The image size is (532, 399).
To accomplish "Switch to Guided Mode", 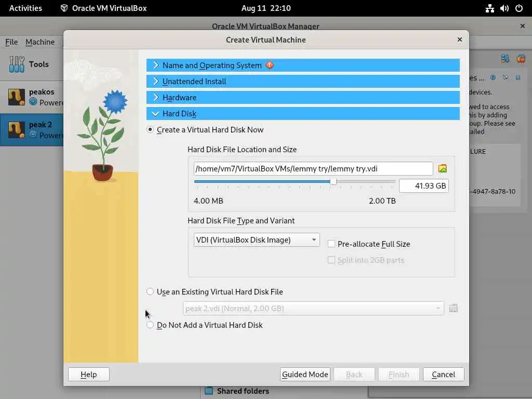I will pyautogui.click(x=305, y=374).
